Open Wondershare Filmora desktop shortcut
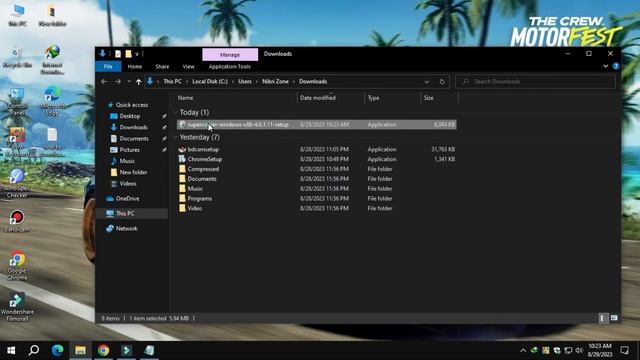The image size is (640, 360). 17,307
